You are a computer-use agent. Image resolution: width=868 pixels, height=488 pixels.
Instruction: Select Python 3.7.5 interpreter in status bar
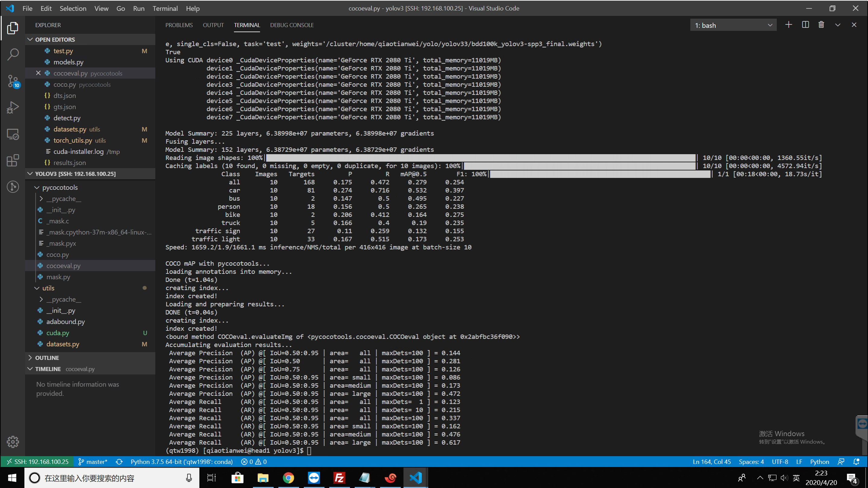tap(182, 462)
